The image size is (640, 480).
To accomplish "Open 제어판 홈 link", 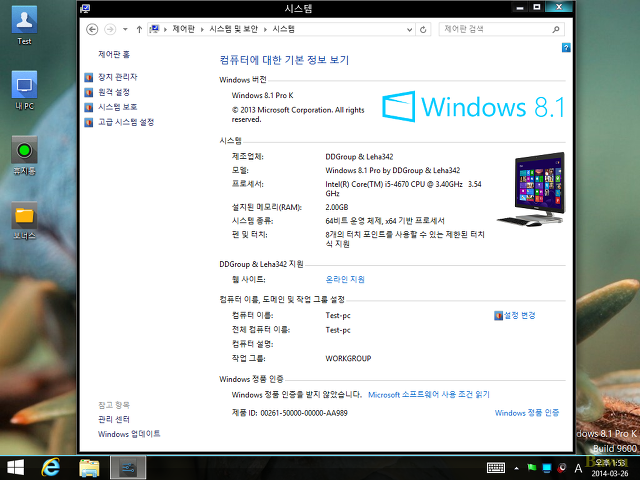I will click(x=114, y=54).
